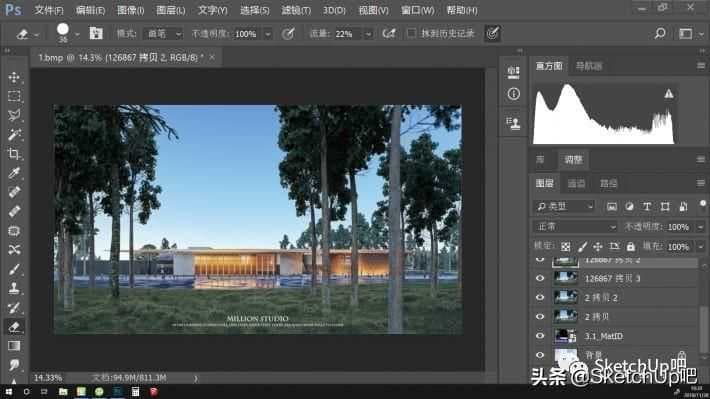Open the 文件(F) menu
710x399 pixels.
click(48, 10)
